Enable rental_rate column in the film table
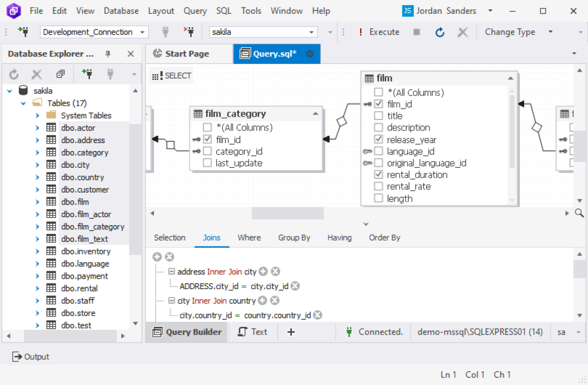Viewport: 588px width, 385px height. pos(377,187)
